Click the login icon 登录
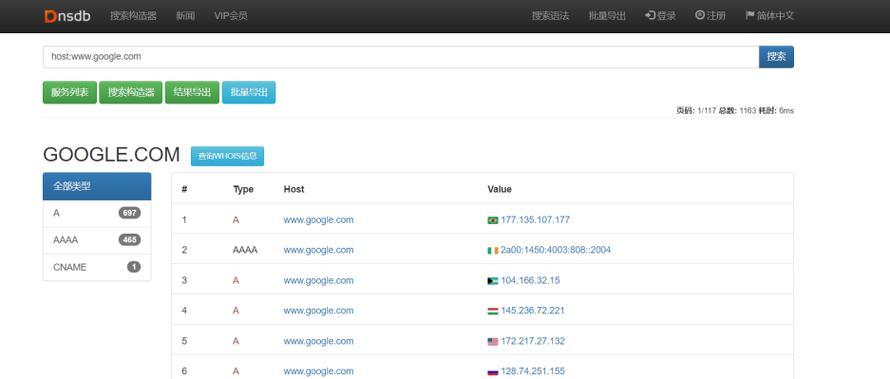 coord(650,15)
